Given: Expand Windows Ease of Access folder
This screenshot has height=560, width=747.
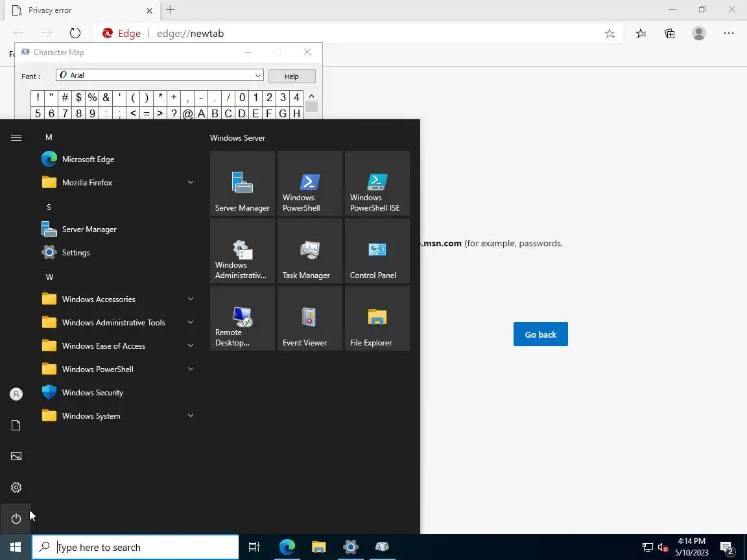Looking at the screenshot, I should point(118,345).
